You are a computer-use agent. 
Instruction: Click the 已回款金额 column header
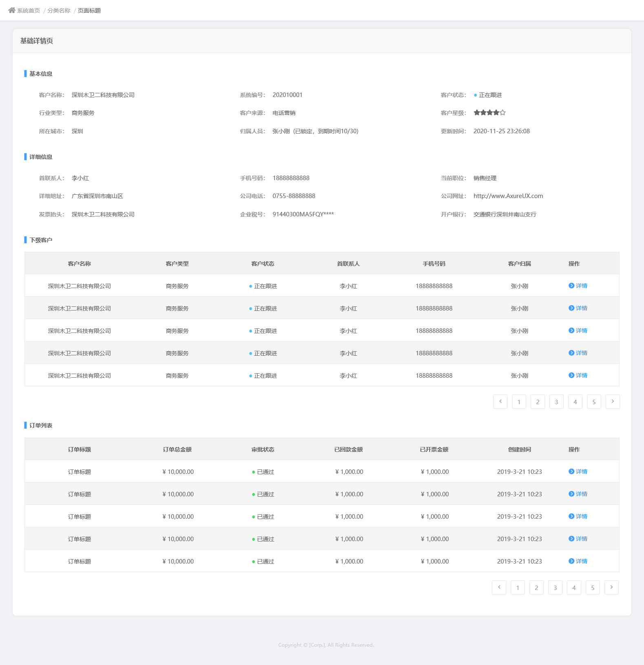[348, 449]
